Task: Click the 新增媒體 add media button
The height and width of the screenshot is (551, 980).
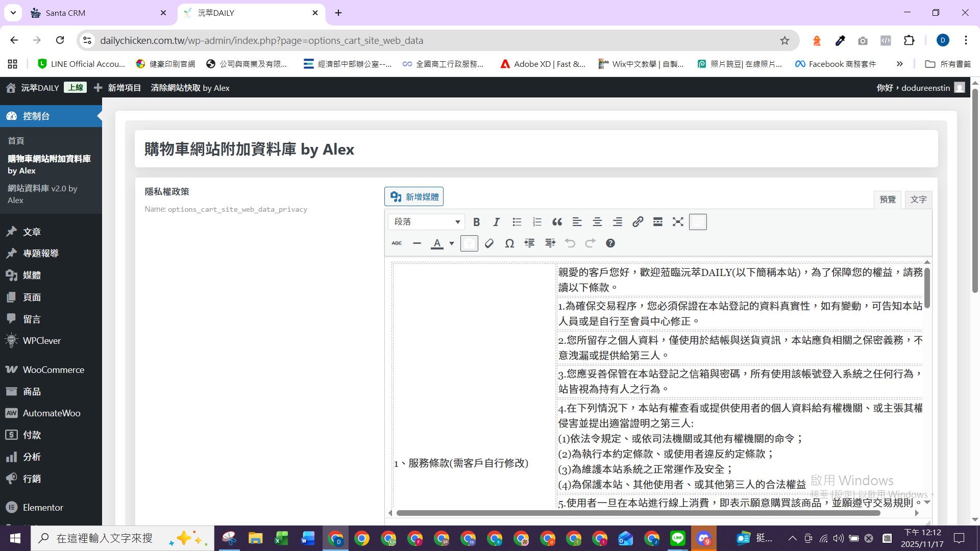Action: [x=413, y=197]
